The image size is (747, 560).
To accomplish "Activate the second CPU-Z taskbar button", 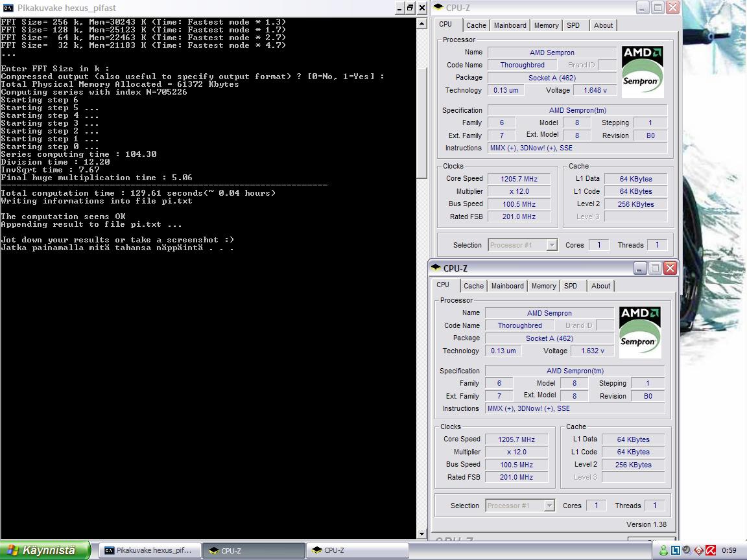I will [357, 550].
